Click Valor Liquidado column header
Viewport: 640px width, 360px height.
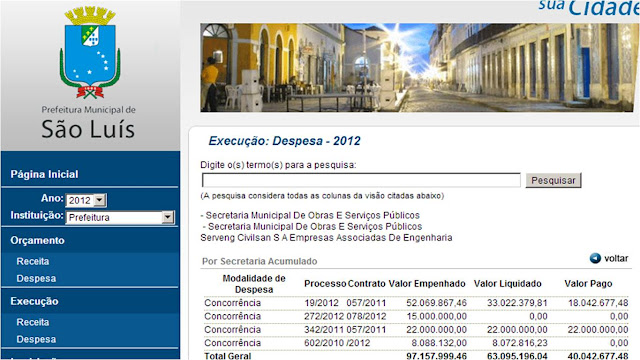(507, 284)
